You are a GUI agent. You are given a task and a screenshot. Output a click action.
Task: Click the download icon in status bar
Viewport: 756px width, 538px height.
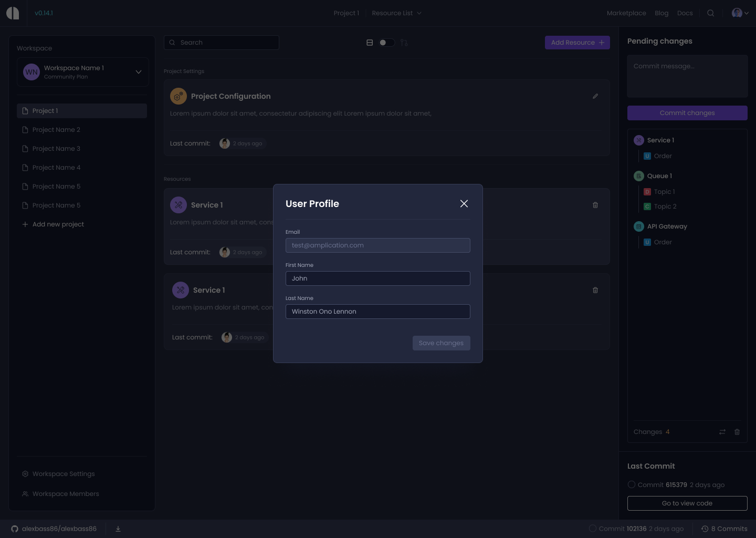[x=118, y=529]
